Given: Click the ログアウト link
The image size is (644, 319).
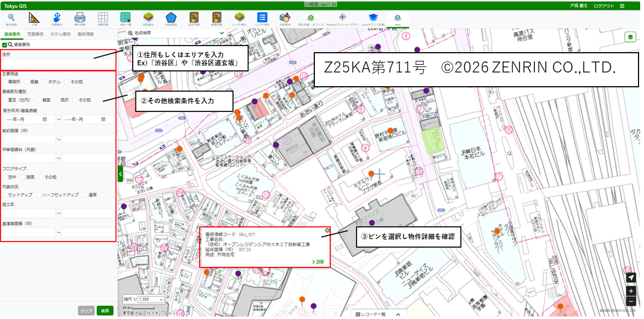Looking at the screenshot, I should point(604,5).
